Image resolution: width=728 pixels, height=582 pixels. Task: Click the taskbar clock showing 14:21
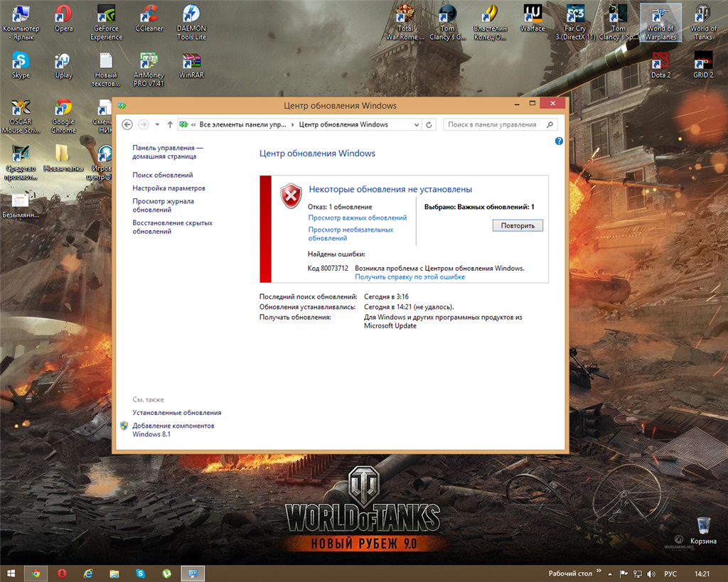(702, 574)
